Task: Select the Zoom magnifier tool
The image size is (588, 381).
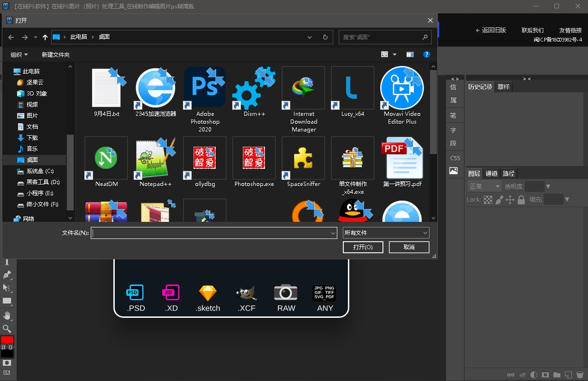Action: pos(7,328)
